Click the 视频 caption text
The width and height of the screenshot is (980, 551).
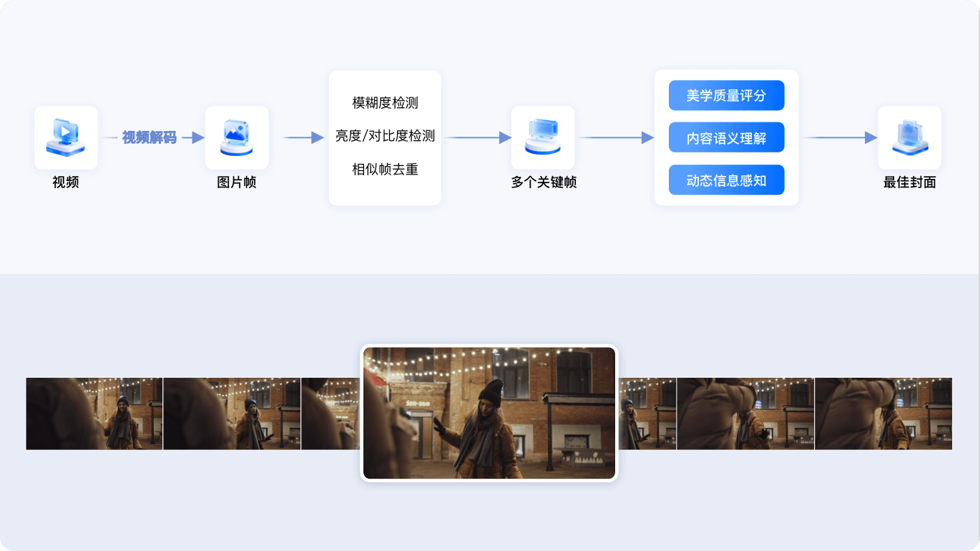(x=66, y=182)
